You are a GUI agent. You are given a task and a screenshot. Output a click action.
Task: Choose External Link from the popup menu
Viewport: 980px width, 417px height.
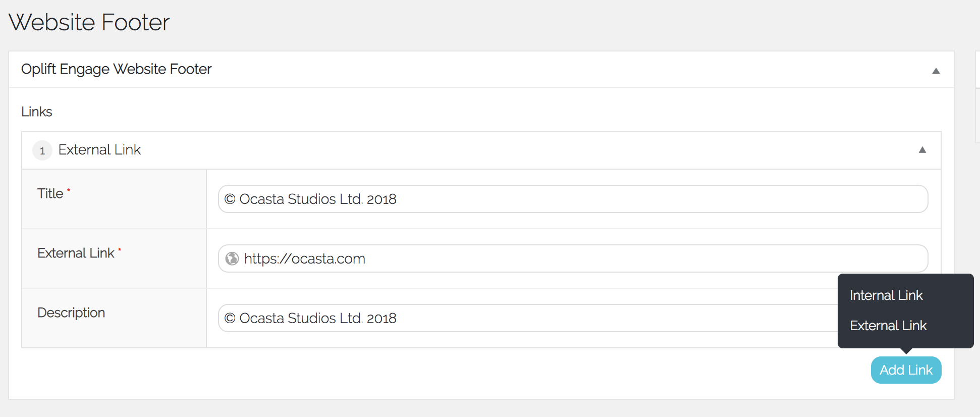pos(888,326)
